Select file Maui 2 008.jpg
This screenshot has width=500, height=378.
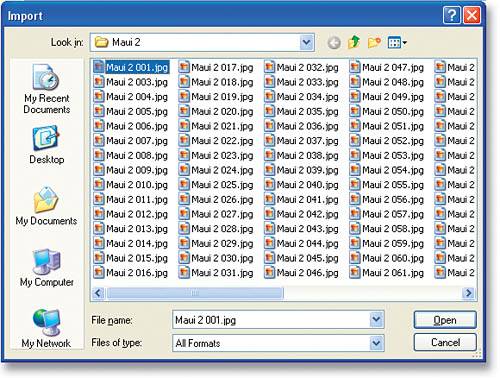[131, 155]
